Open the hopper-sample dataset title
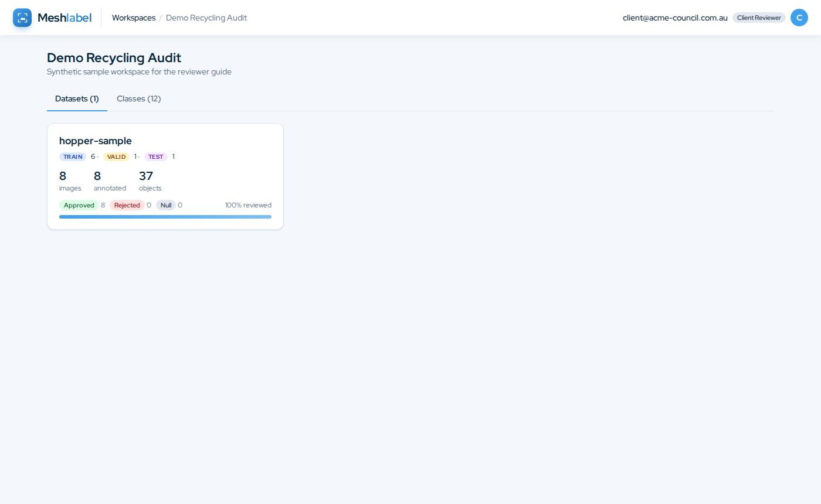The image size is (821, 504). click(96, 141)
